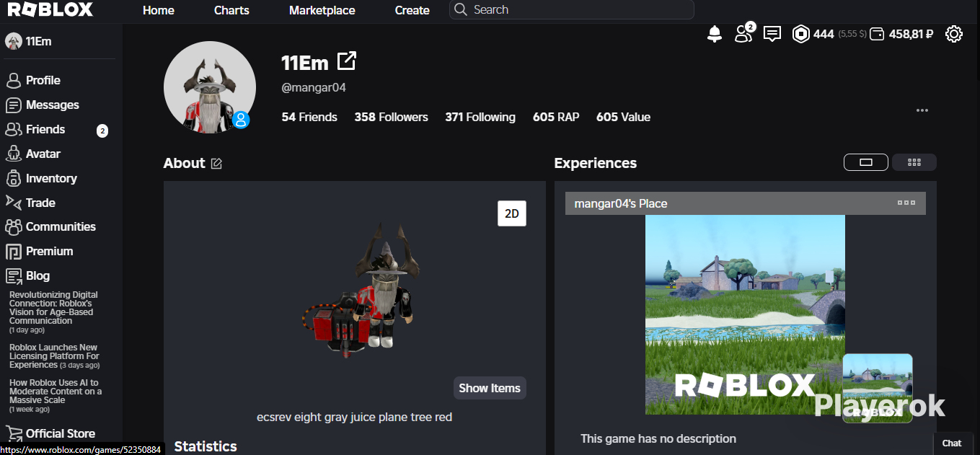Click the Inventory backpack icon

[13, 178]
